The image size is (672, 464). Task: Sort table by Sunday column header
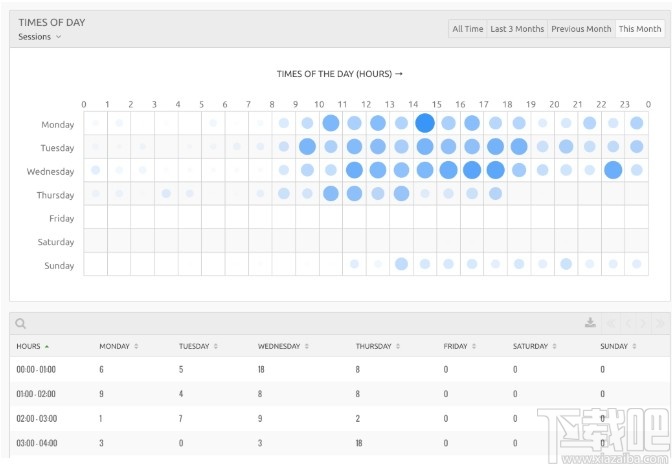(x=614, y=346)
